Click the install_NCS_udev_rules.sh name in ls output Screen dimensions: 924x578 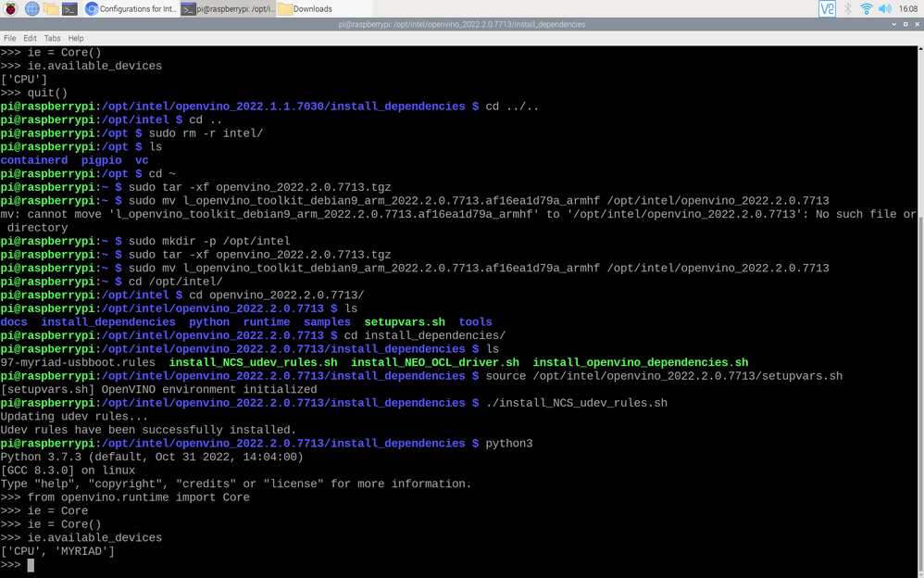(x=254, y=362)
